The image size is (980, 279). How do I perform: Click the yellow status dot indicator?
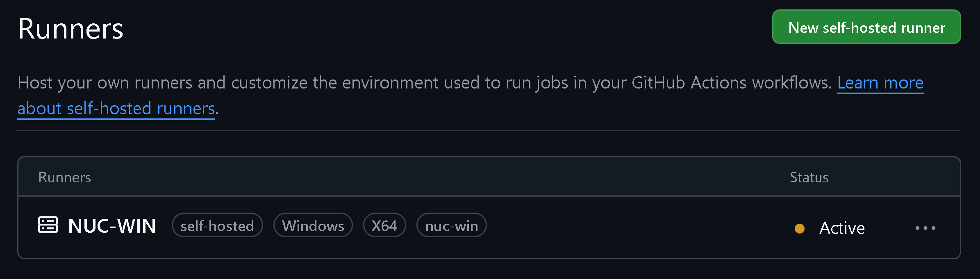click(799, 228)
